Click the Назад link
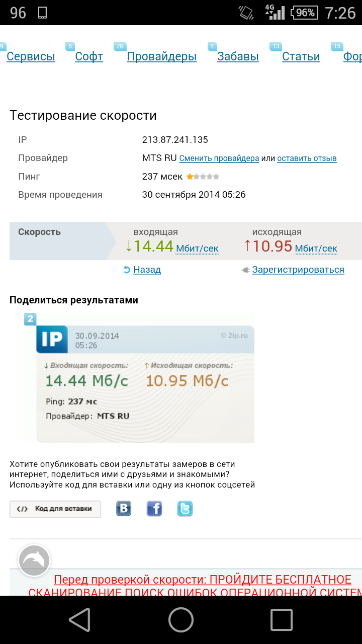This screenshot has height=644, width=362. point(147,270)
